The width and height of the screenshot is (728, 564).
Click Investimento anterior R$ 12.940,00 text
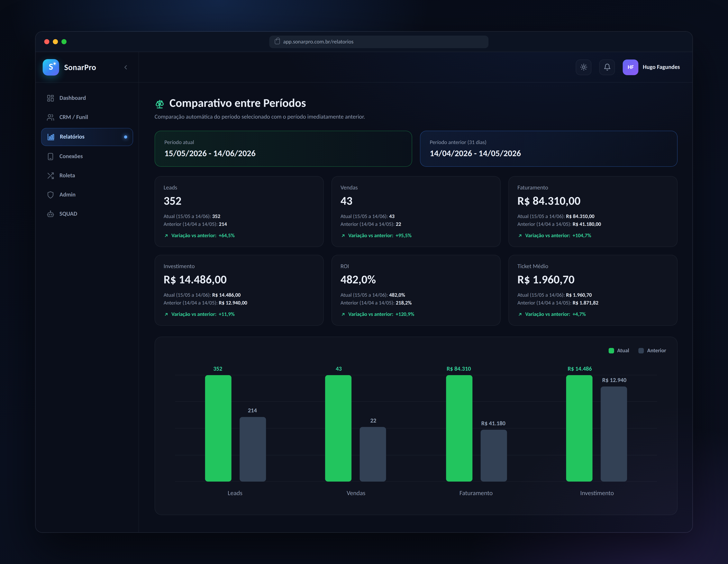click(x=233, y=303)
